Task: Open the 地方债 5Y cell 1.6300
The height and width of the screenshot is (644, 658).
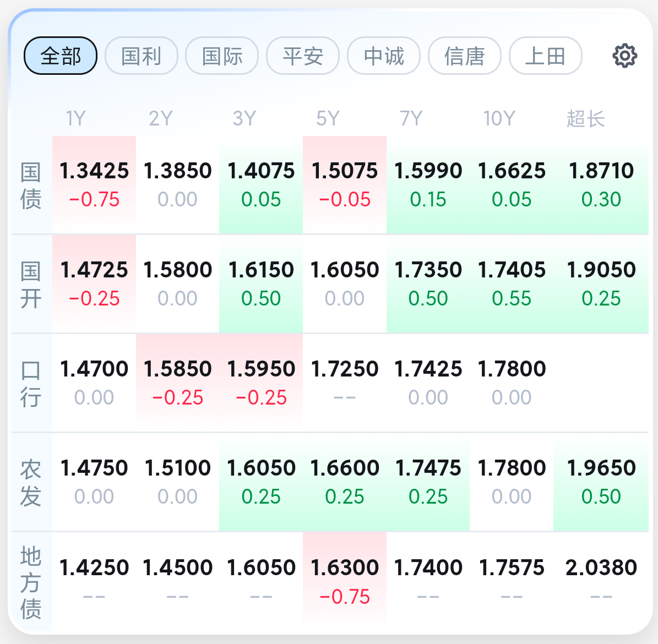Action: [x=345, y=582]
